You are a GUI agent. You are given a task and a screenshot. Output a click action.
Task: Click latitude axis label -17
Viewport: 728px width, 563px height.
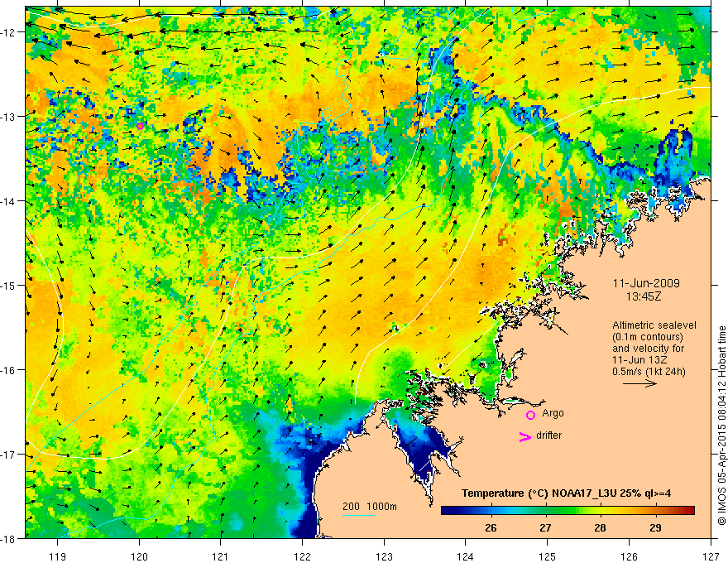click(9, 455)
